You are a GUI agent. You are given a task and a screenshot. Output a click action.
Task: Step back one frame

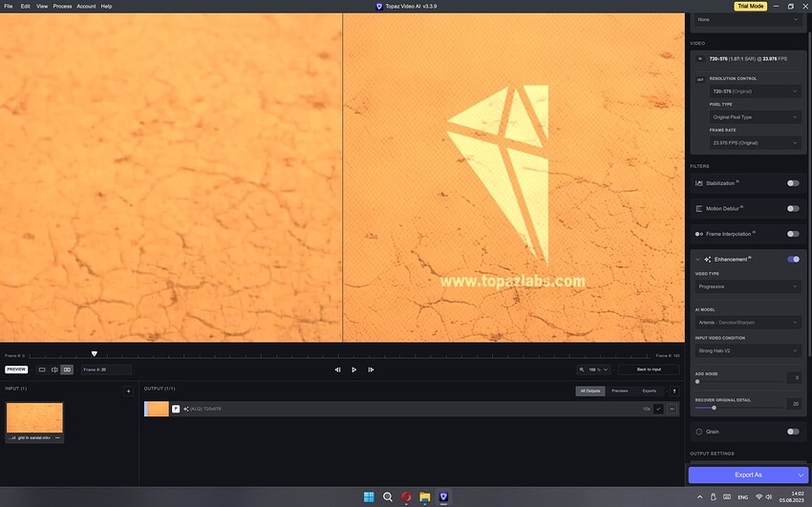coord(337,370)
